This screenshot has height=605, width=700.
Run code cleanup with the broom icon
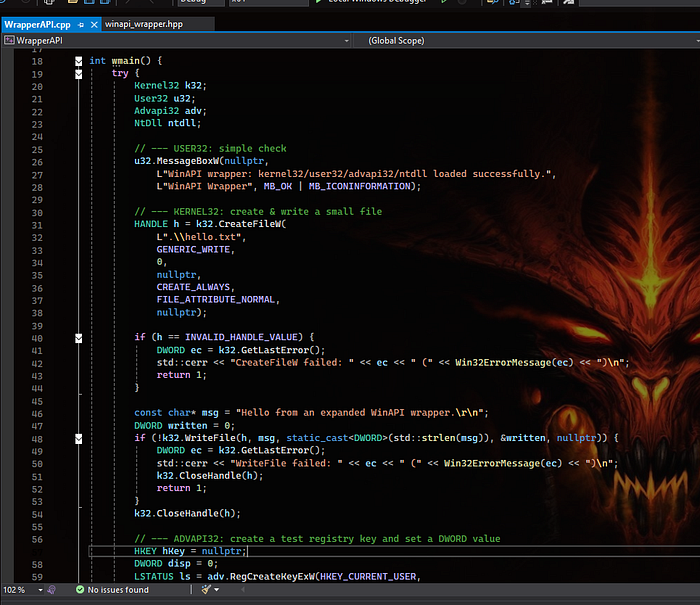click(x=205, y=589)
